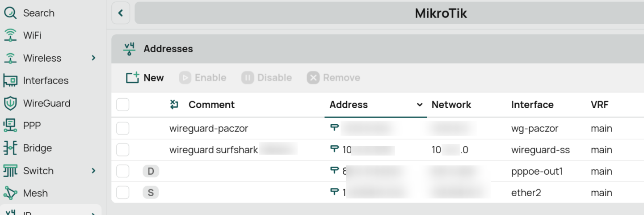This screenshot has height=215, width=644.
Task: Click the WireGuard shield icon
Action: tap(10, 103)
